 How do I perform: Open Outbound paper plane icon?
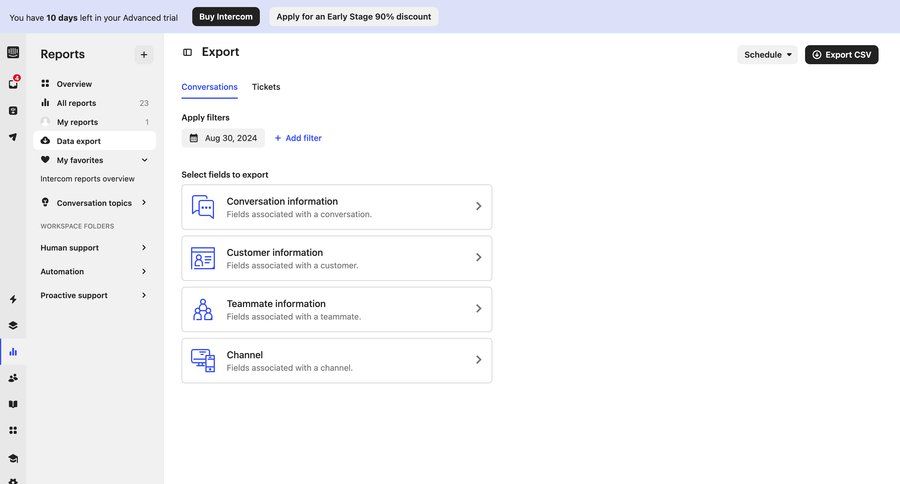(x=13, y=137)
